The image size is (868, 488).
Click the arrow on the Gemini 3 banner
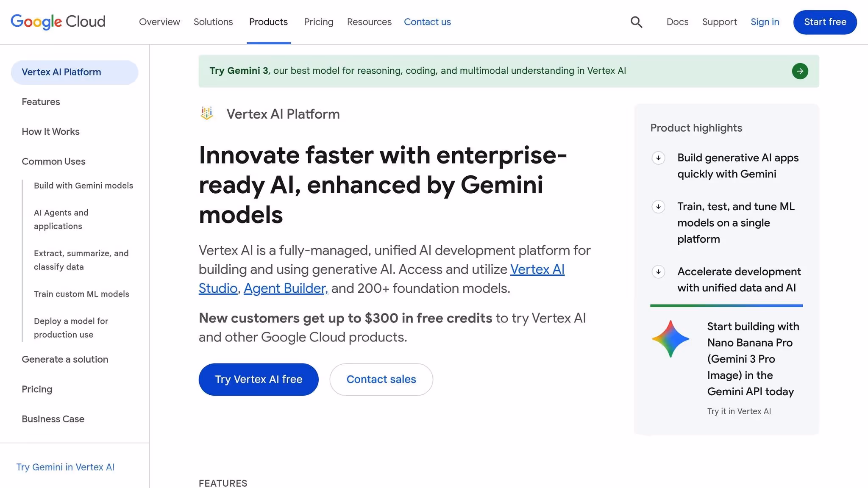tap(800, 71)
